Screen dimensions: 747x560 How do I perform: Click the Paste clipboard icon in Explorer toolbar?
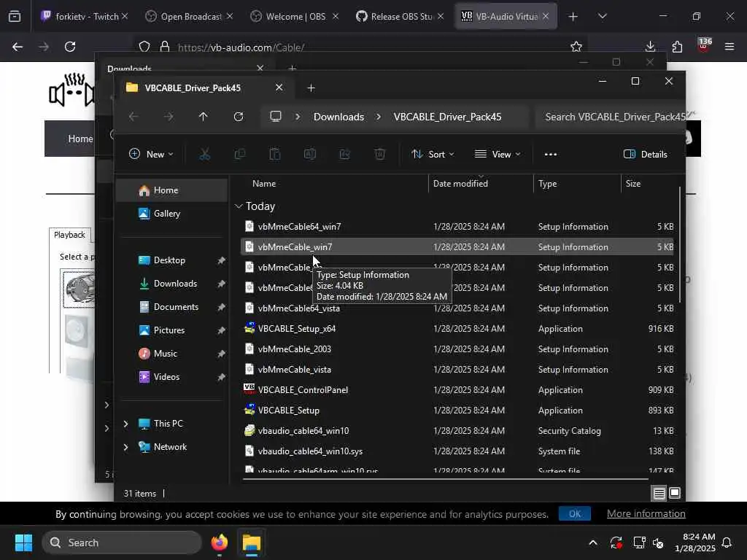tap(275, 154)
